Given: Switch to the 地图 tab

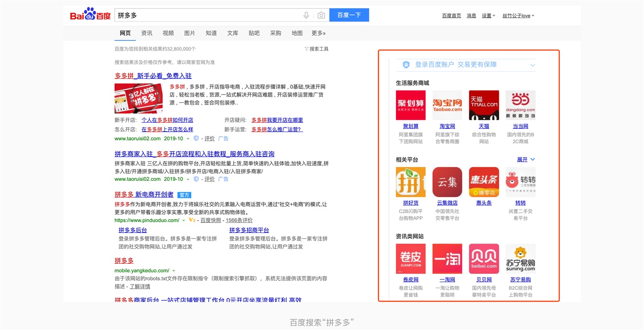Looking at the screenshot, I should [x=297, y=33].
